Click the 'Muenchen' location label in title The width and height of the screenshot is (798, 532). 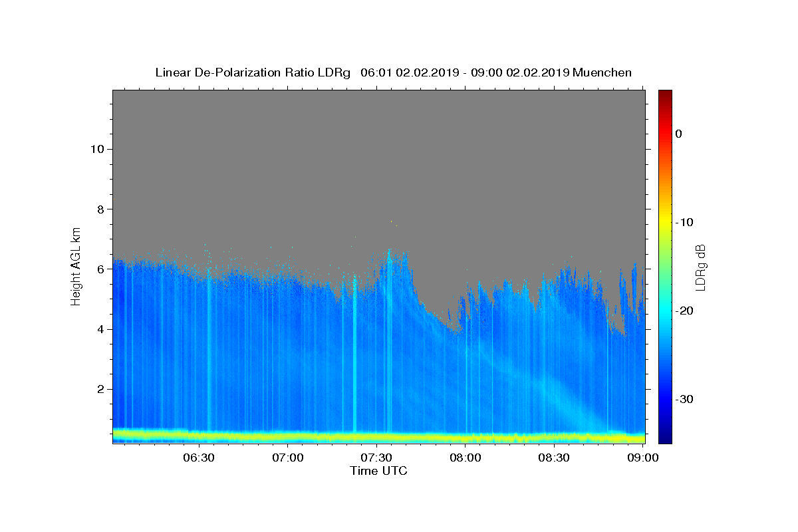tap(602, 72)
